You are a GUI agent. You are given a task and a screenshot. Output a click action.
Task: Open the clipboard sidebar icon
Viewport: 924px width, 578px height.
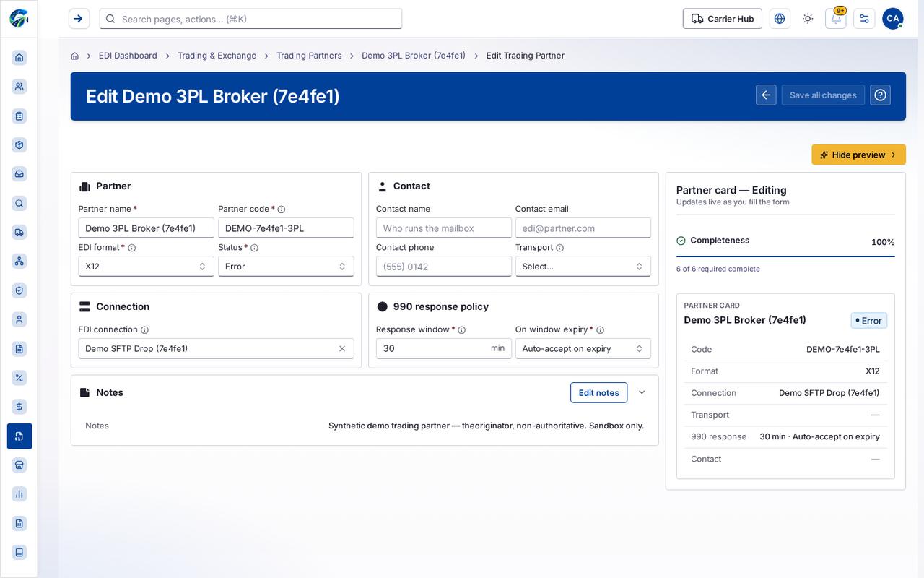pyautogui.click(x=19, y=116)
